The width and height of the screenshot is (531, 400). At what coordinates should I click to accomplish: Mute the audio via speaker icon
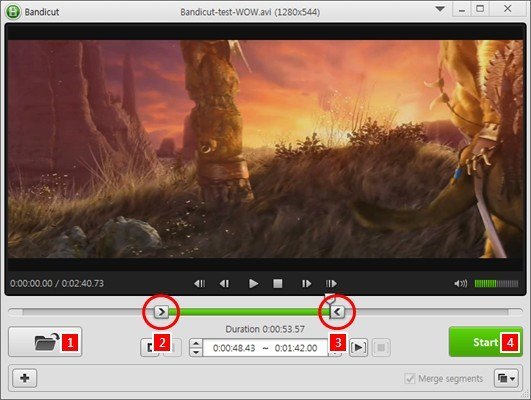tap(461, 283)
